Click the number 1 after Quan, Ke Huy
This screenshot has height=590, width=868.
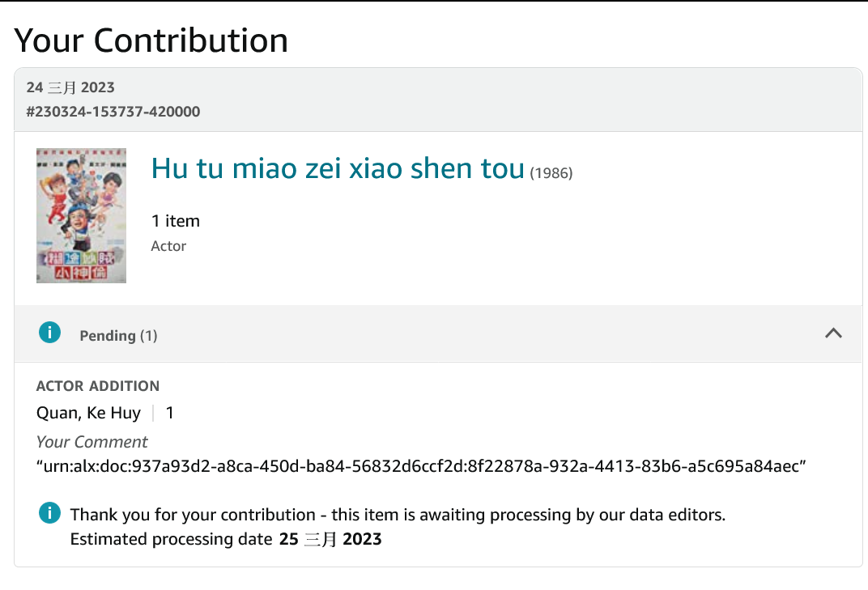170,413
